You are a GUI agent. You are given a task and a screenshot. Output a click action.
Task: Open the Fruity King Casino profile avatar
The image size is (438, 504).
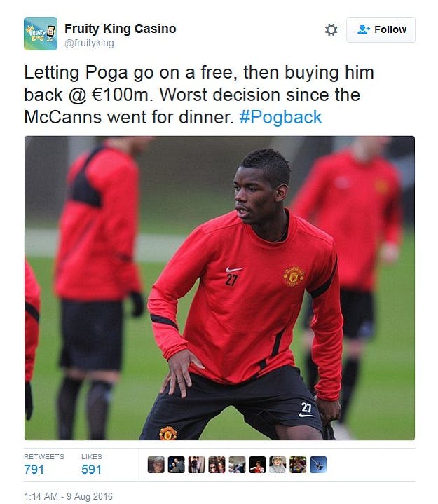coord(41,34)
